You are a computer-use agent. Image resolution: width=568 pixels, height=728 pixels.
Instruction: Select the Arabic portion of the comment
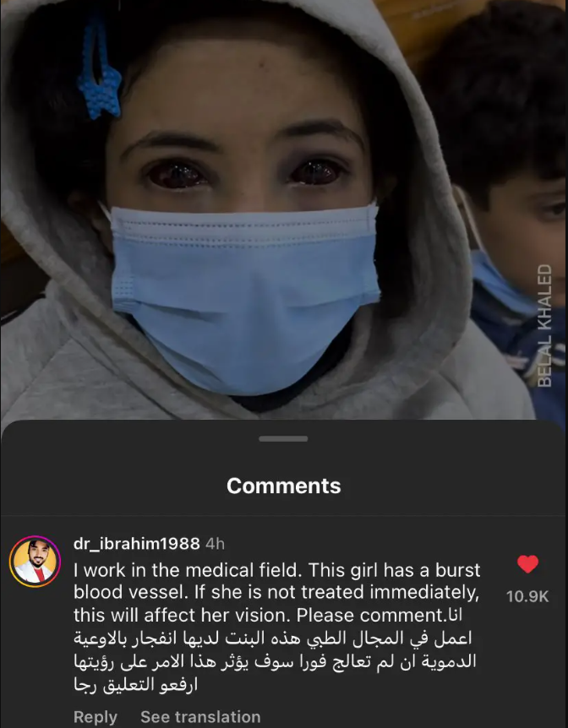[x=274, y=661]
